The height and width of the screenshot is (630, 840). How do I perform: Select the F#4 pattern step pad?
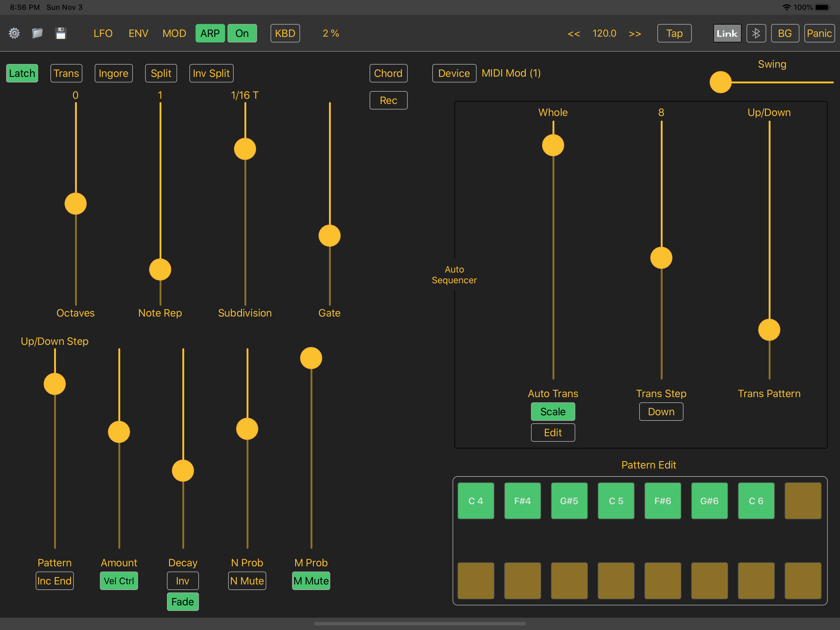tap(522, 501)
